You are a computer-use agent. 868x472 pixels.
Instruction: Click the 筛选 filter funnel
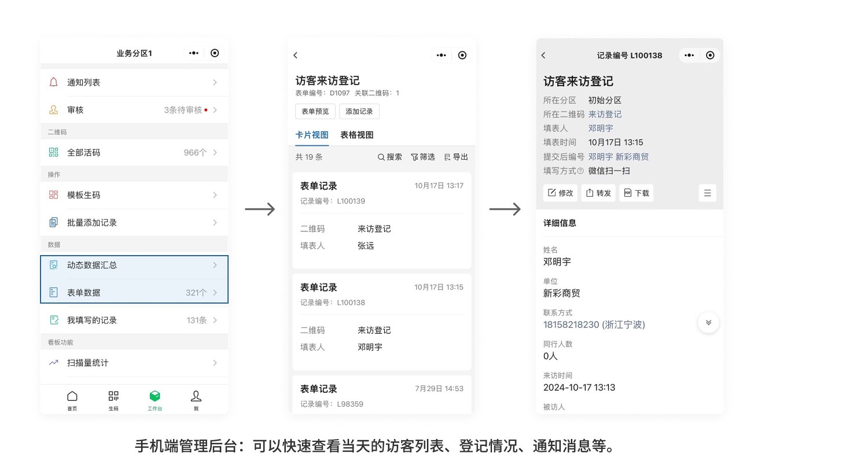[x=423, y=157]
